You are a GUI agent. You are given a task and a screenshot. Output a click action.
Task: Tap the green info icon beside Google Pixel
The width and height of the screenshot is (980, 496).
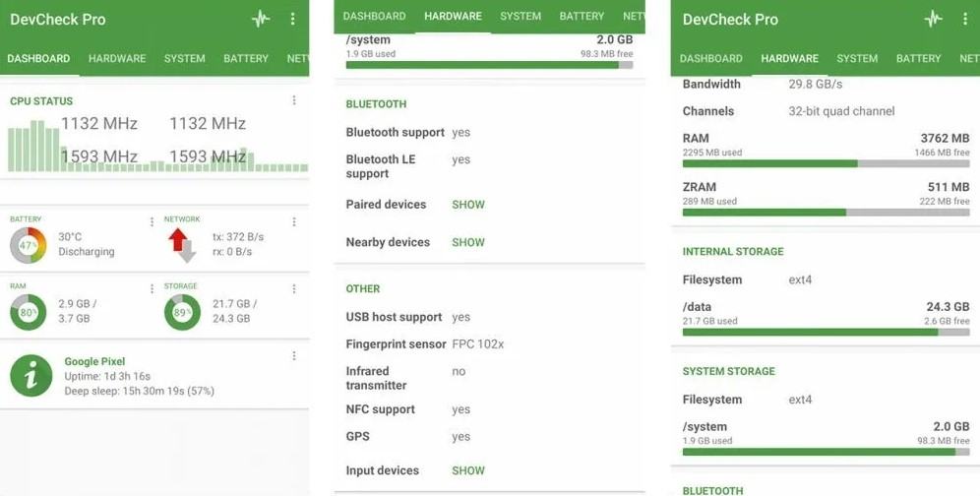pos(31,376)
